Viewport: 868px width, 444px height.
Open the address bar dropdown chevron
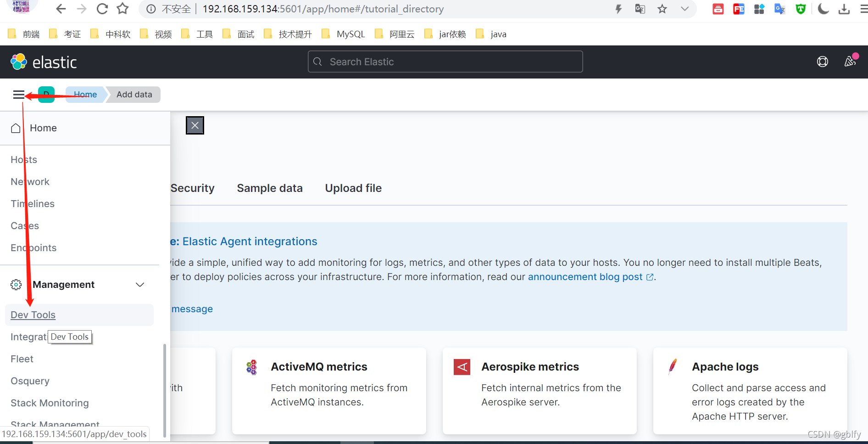pos(684,9)
